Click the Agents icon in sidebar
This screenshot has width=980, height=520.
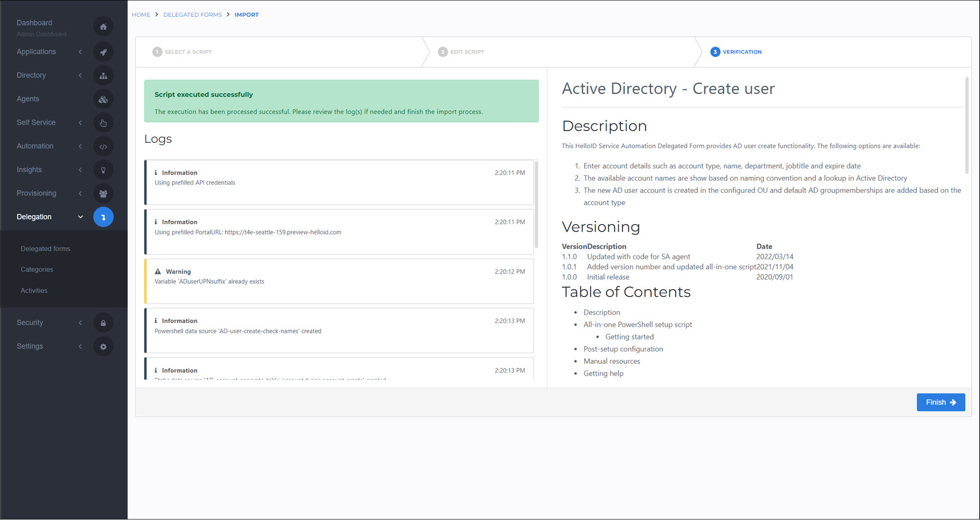click(103, 99)
